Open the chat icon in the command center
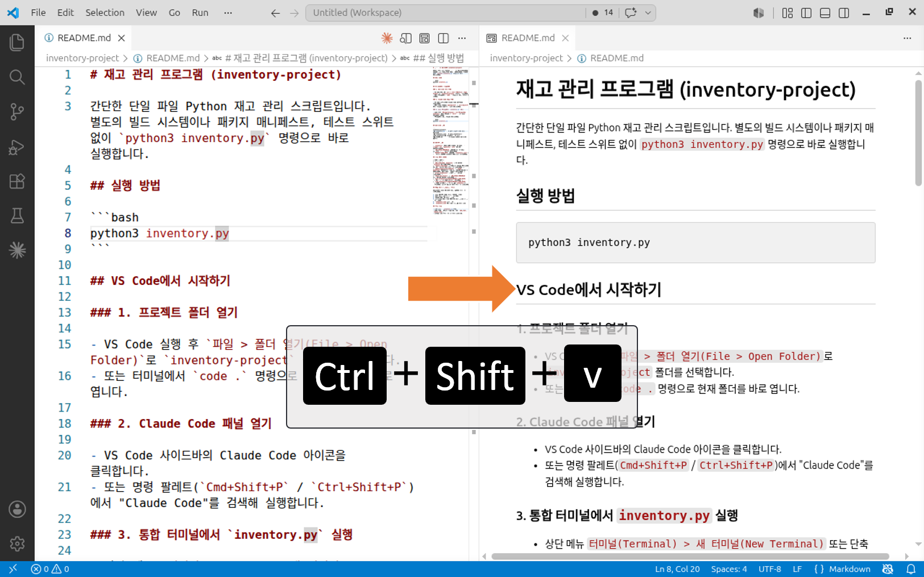The width and height of the screenshot is (924, 577). point(630,13)
